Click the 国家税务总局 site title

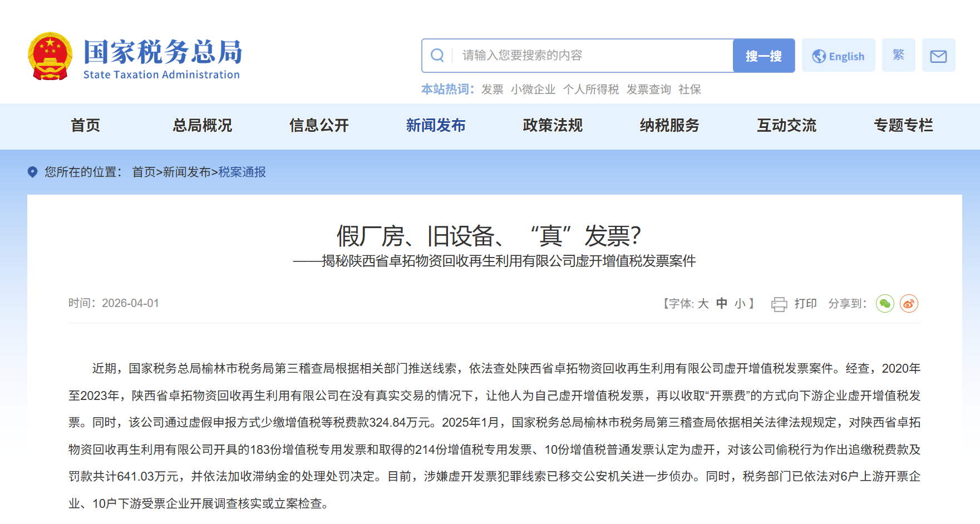(163, 52)
